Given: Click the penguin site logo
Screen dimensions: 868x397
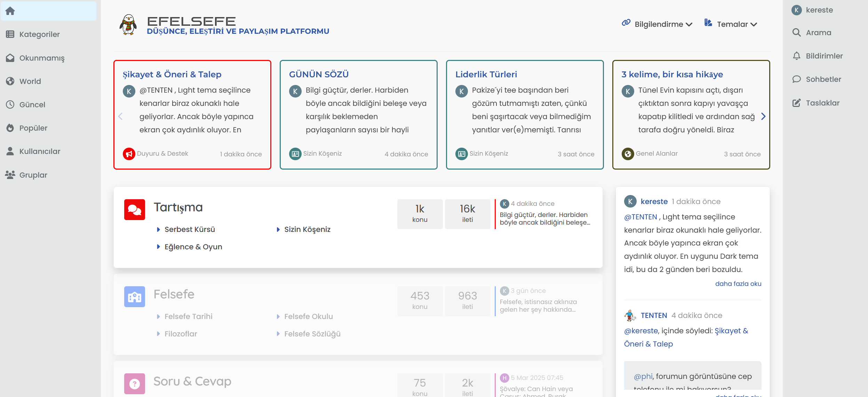Looking at the screenshot, I should [x=128, y=25].
